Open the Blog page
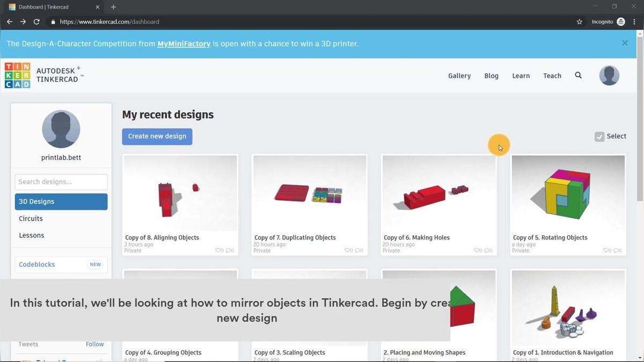This screenshot has height=362, width=644. (x=492, y=76)
